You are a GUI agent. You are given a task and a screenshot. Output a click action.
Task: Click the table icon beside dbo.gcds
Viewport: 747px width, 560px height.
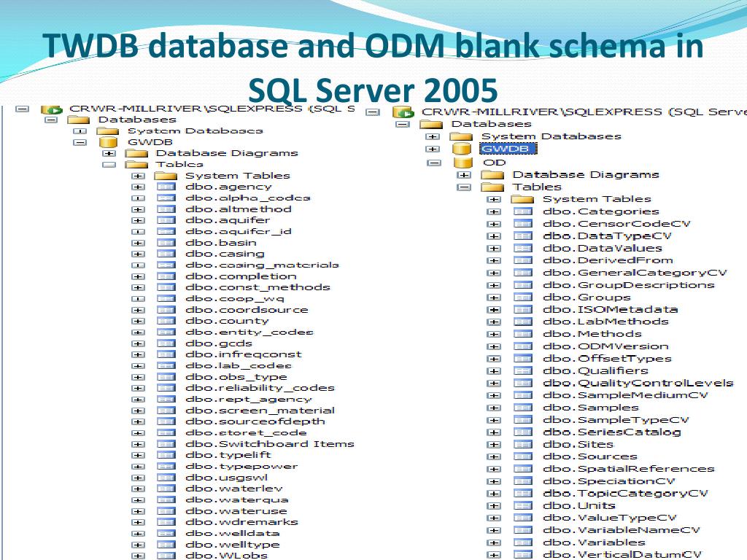click(x=166, y=343)
